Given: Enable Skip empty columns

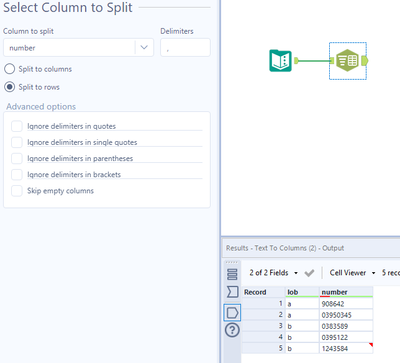Looking at the screenshot, I should pos(17,191).
